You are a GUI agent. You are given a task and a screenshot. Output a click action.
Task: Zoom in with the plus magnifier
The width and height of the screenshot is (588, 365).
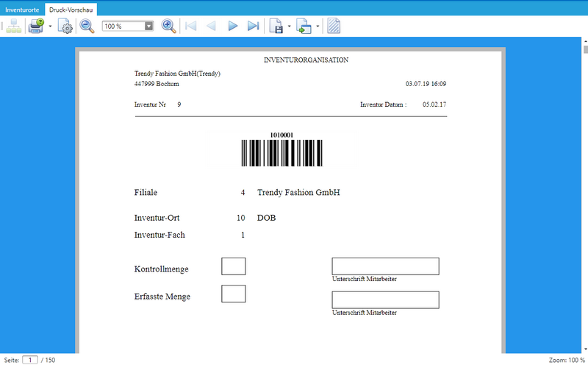tap(169, 26)
